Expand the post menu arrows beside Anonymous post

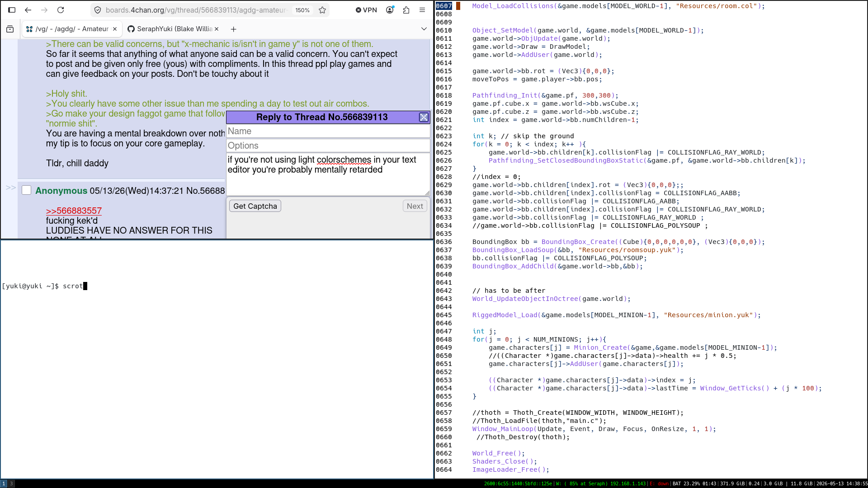tap(11, 188)
